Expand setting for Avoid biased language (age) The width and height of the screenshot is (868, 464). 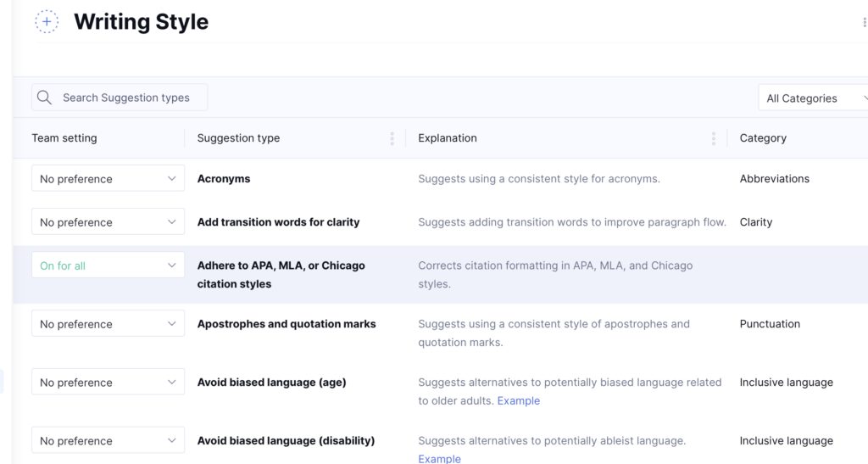pyautogui.click(x=108, y=383)
